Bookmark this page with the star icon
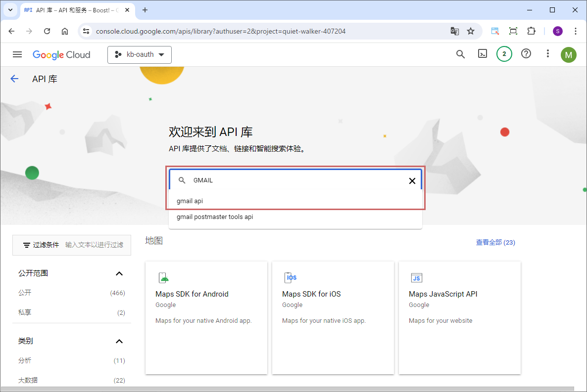Image resolution: width=587 pixels, height=392 pixels. coord(471,31)
